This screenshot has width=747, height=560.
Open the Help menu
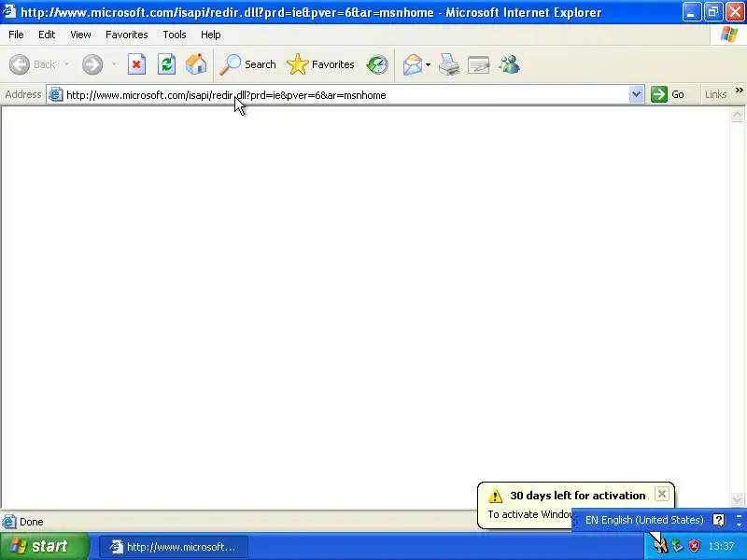(211, 35)
